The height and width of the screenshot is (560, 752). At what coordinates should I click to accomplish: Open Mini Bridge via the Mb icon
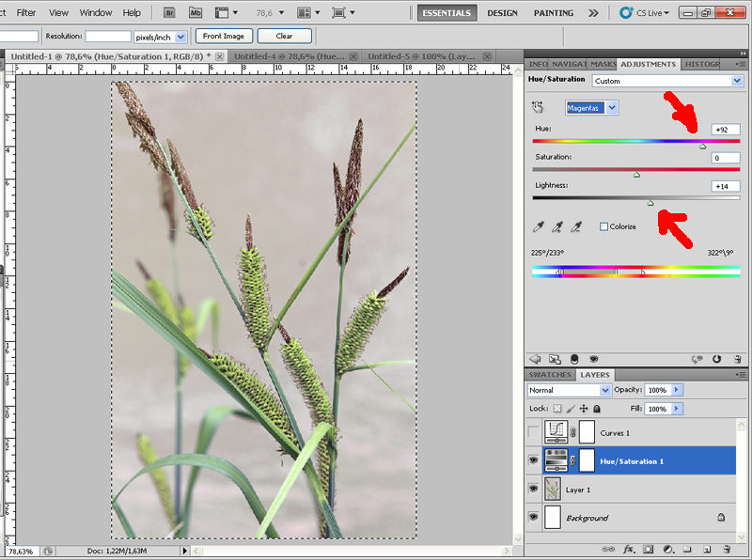point(195,13)
